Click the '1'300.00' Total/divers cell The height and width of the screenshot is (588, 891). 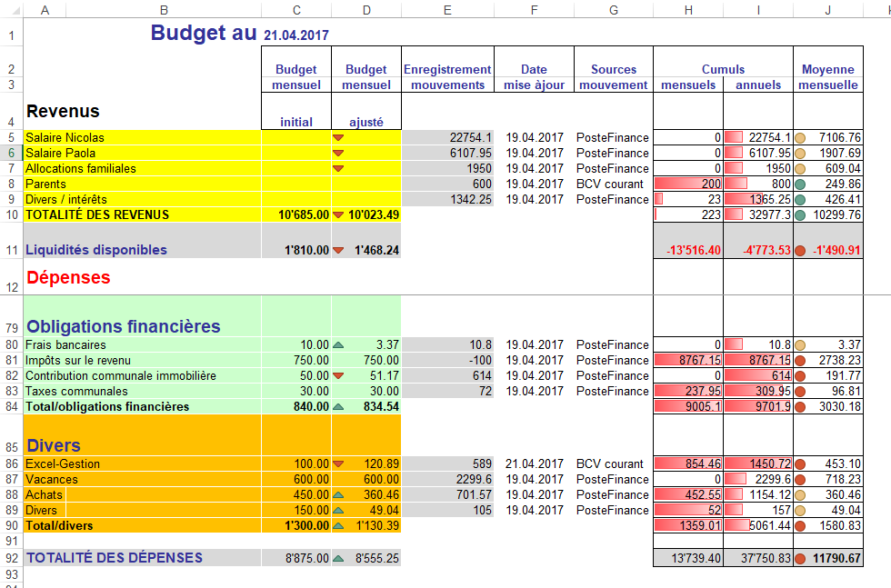point(296,525)
